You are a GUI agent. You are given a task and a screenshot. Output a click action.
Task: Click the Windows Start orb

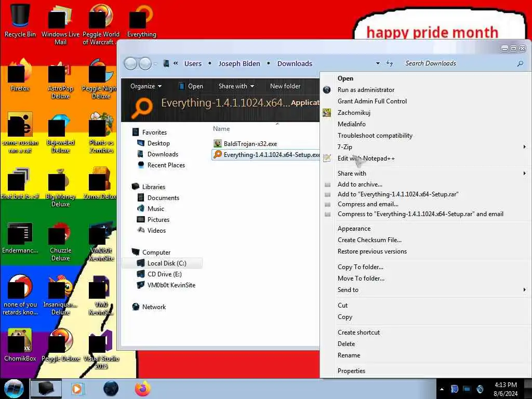click(x=14, y=389)
